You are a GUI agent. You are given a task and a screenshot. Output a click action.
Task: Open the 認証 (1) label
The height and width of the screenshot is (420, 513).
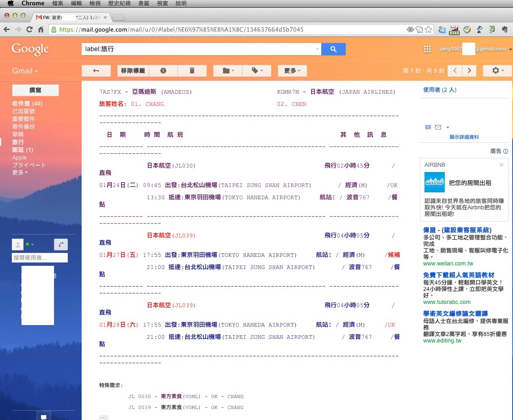[23, 150]
